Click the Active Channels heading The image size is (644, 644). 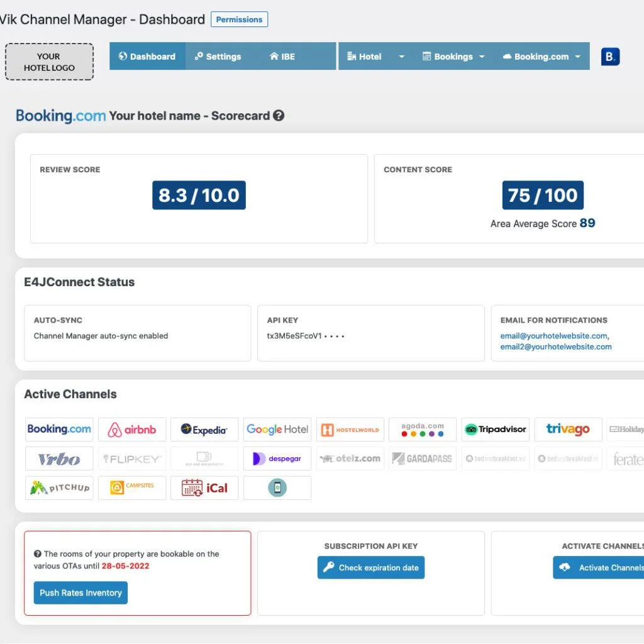point(70,394)
